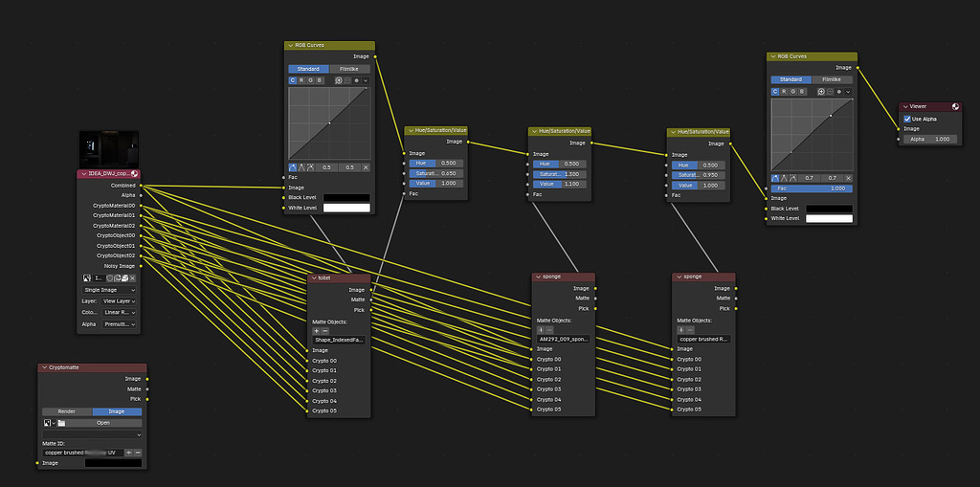This screenshot has height=487, width=980.
Task: Zoom in the curve view of the 0.5 RGB Curves node
Action: [339, 80]
